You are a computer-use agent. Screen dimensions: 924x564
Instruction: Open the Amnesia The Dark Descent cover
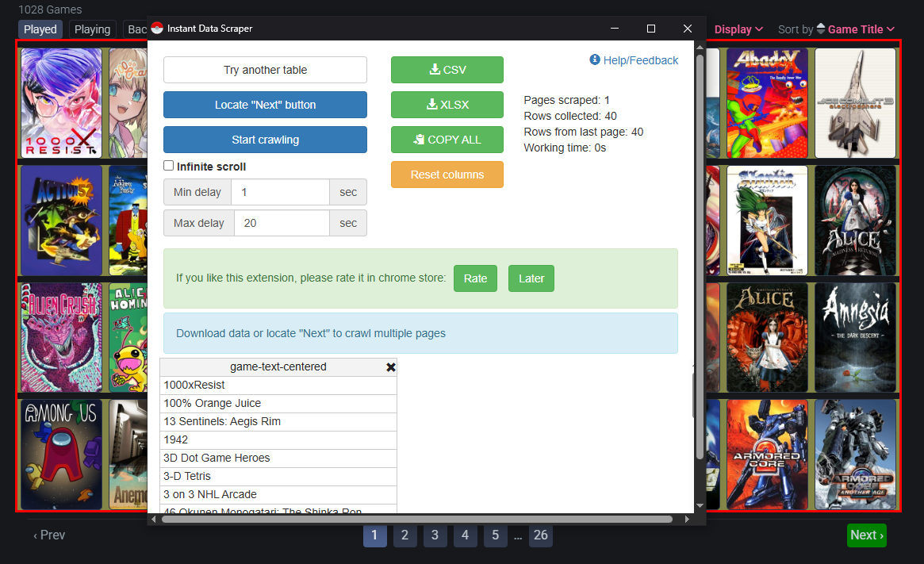[855, 338]
